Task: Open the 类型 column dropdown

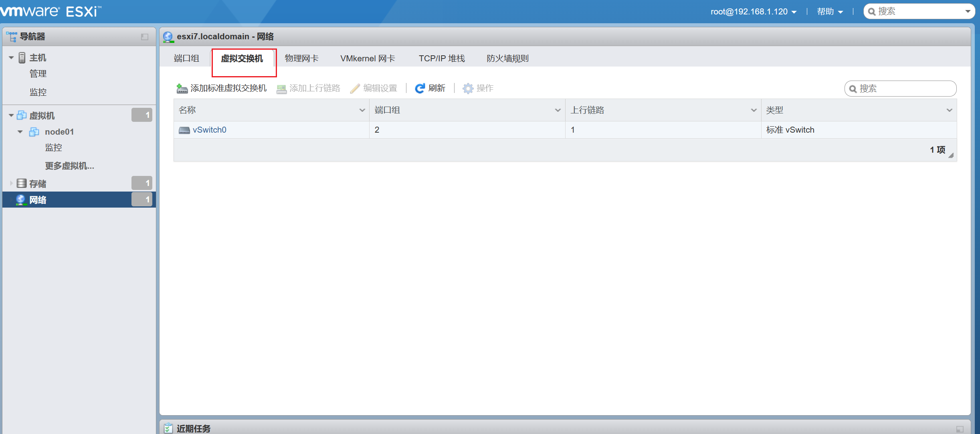Action: tap(949, 110)
